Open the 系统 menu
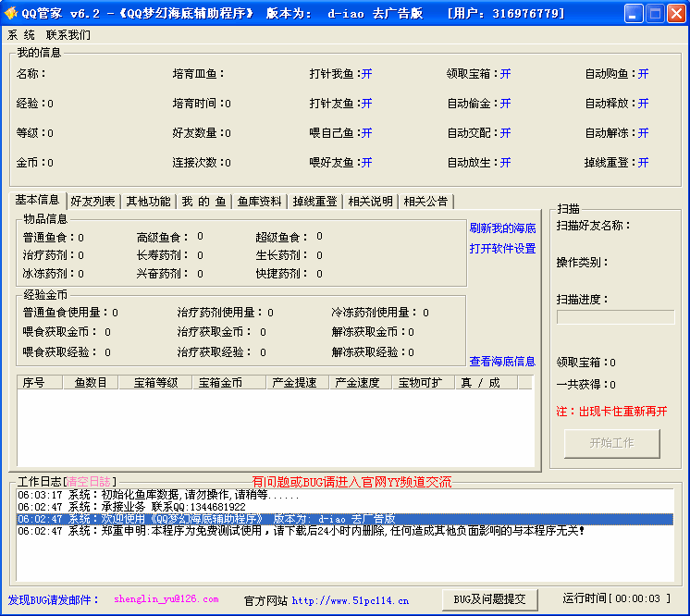This screenshot has width=690, height=616. 20,35
